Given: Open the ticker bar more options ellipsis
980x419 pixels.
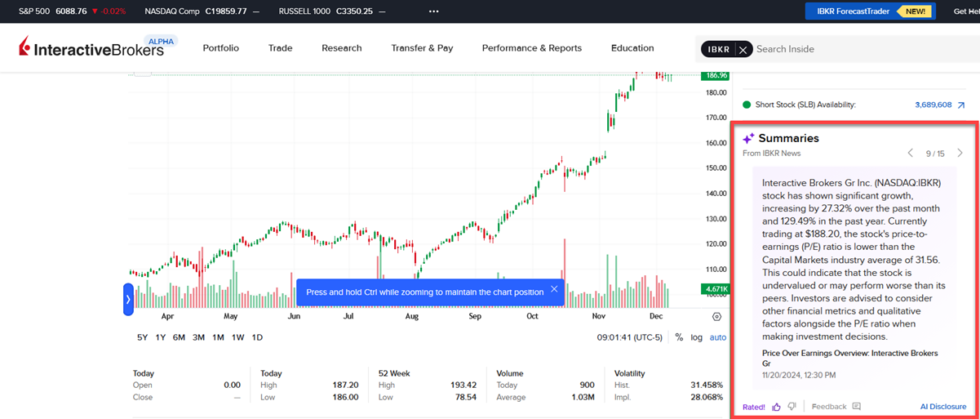Looking at the screenshot, I should [x=433, y=11].
